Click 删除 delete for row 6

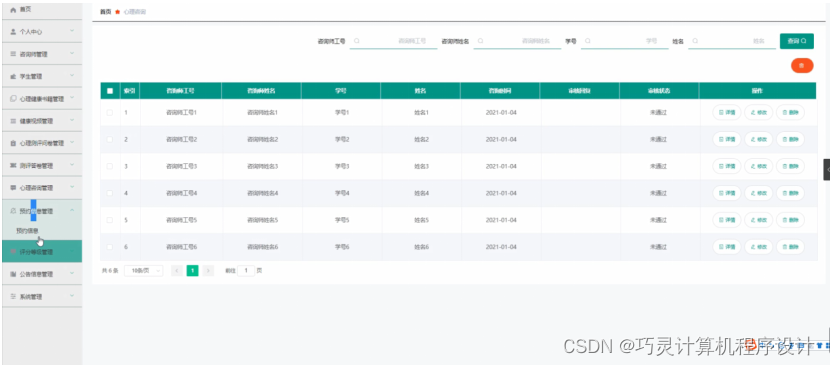[x=790, y=247]
